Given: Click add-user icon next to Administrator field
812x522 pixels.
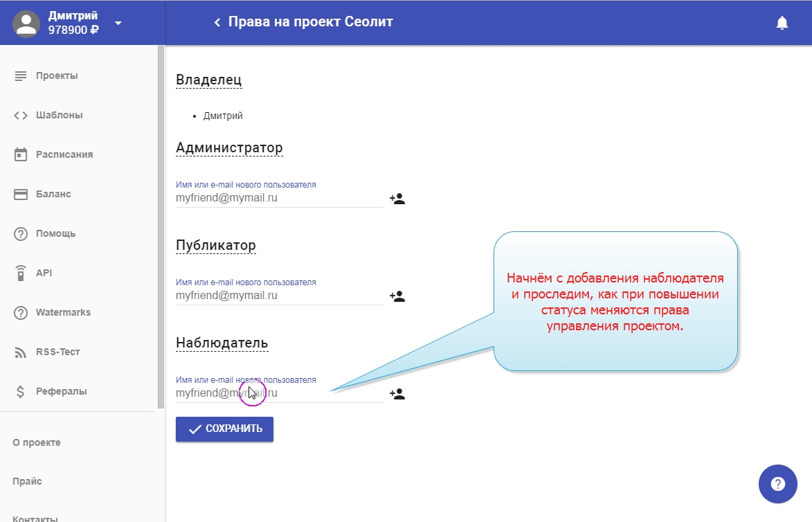Looking at the screenshot, I should [x=397, y=199].
